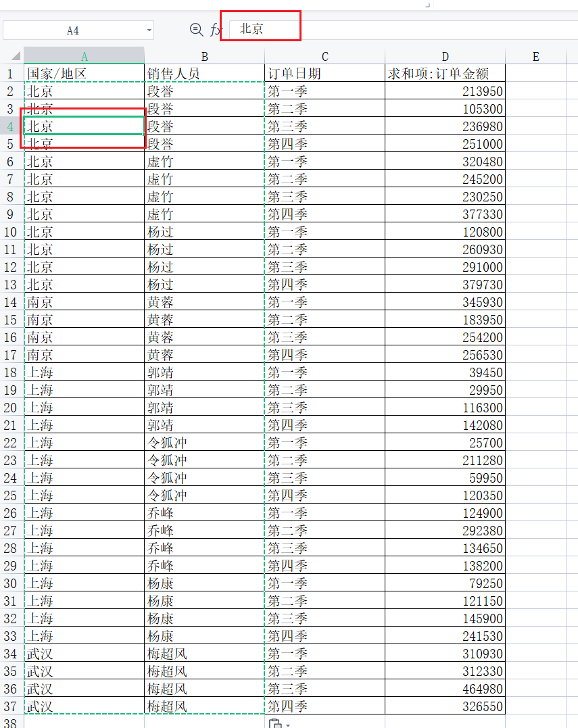Click the 求和项:订单金额 header cell
Image resolution: width=578 pixels, height=728 pixels.
(x=445, y=74)
